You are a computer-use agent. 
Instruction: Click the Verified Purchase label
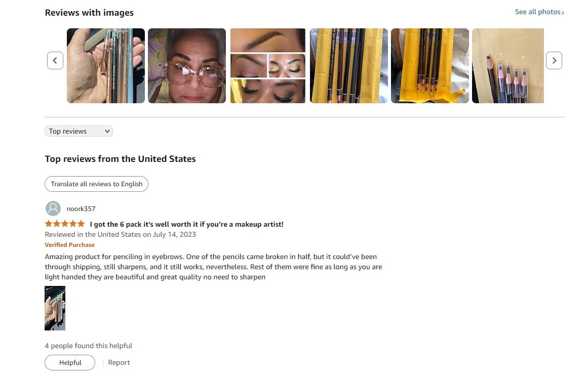pos(70,245)
